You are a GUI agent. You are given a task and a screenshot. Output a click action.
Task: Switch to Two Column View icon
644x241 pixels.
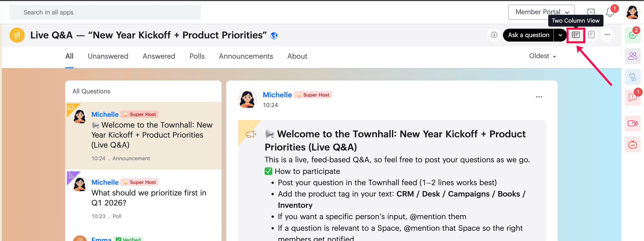tap(576, 35)
